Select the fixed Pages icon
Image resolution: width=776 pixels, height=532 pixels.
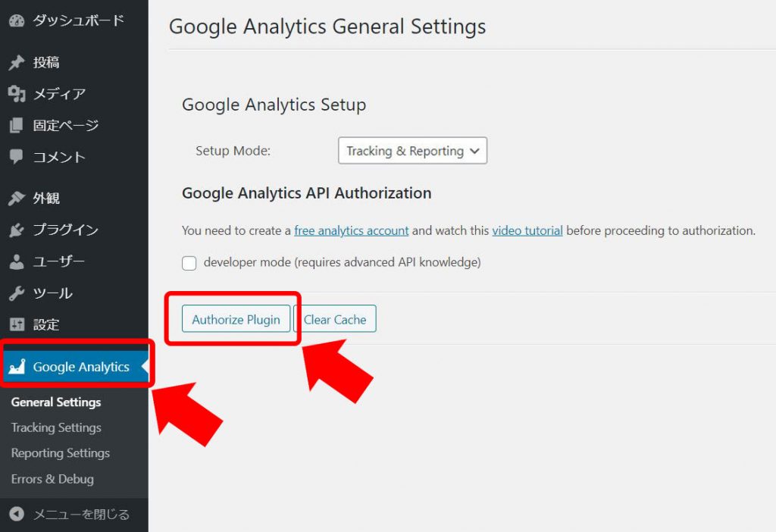coord(17,125)
